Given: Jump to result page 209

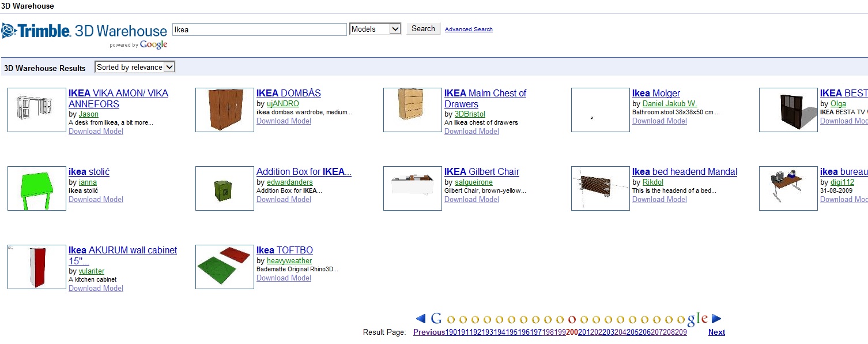Looking at the screenshot, I should pos(681,332).
